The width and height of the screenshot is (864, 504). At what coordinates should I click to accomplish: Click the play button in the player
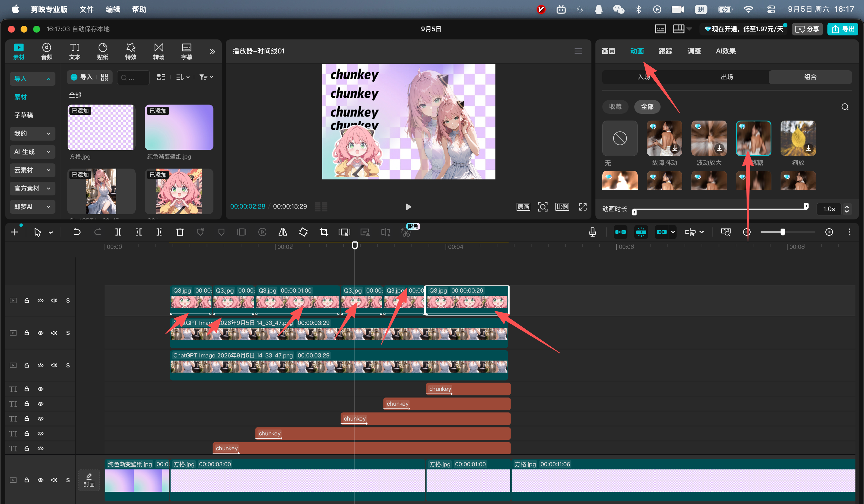pyautogui.click(x=408, y=207)
